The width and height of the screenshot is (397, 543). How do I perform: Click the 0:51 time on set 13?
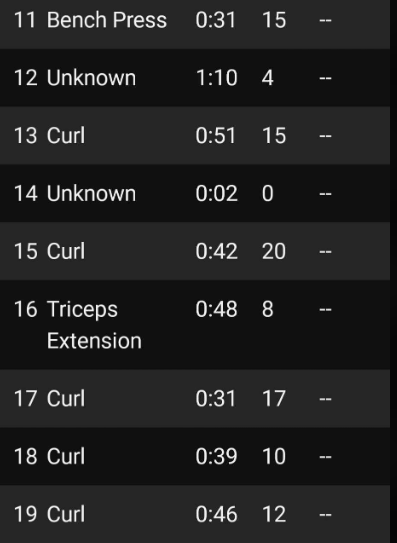pos(215,135)
